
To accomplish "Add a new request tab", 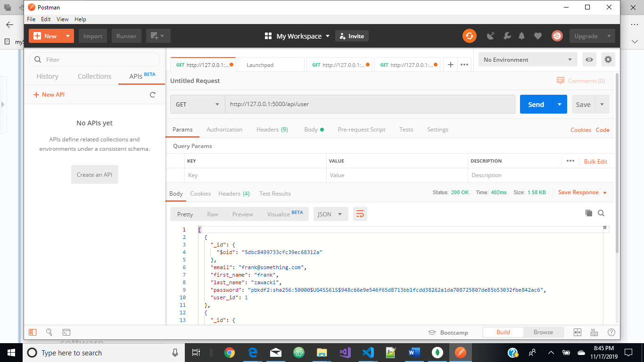I will point(450,65).
